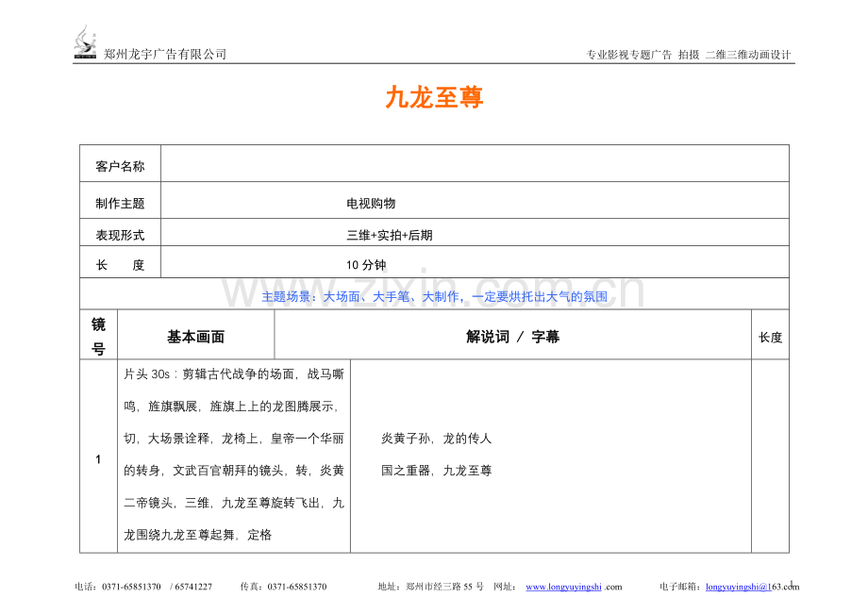Click the 长 度 label cell

pyautogui.click(x=120, y=262)
